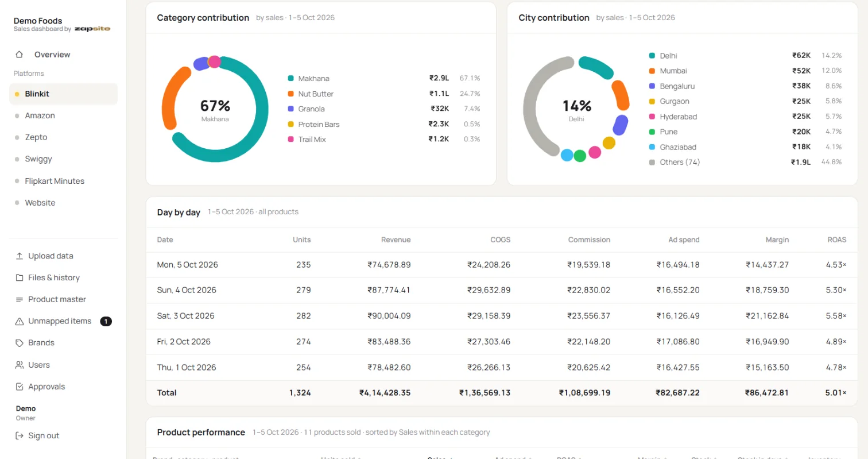
Task: Click the Unmapped items warning icon
Action: 20,321
